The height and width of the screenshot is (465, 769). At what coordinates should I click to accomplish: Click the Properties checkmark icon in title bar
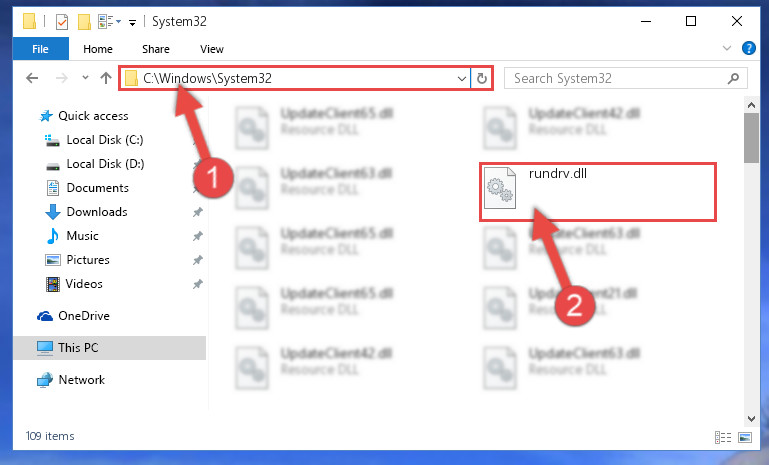coord(62,22)
